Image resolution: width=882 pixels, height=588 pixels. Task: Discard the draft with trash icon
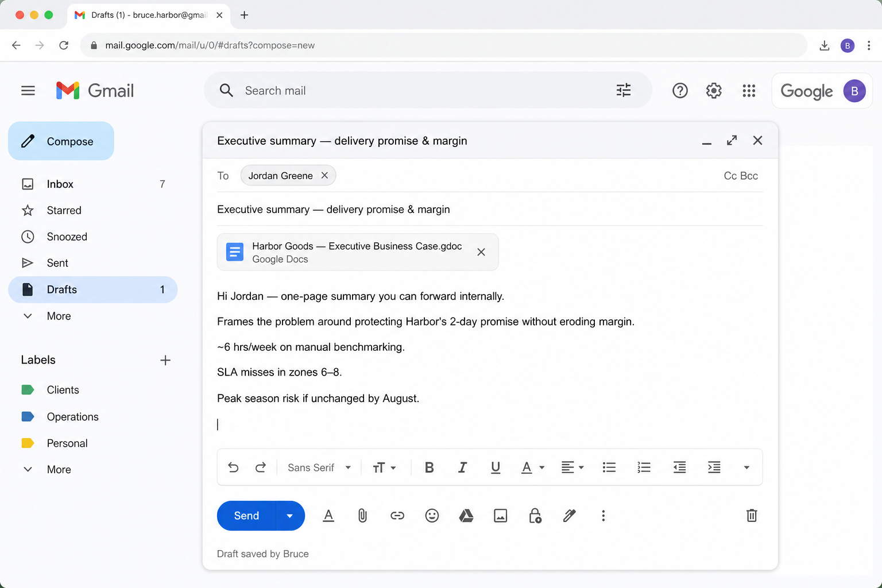coord(752,515)
